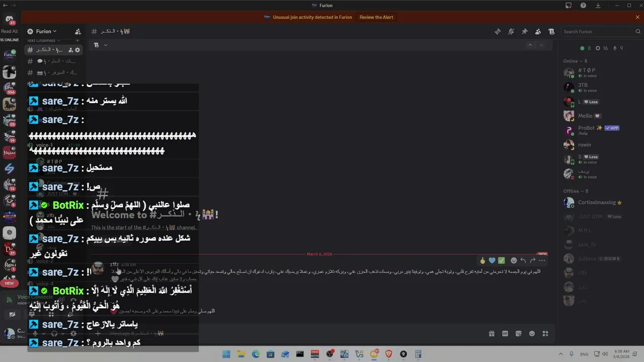Open Windows Start menu
644x362 pixels.
click(226, 354)
